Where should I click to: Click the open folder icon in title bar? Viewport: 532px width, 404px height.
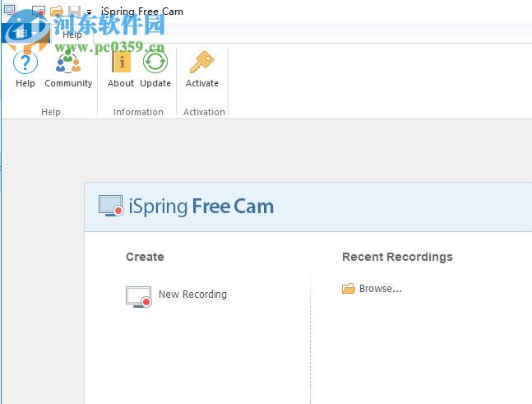click(x=57, y=11)
